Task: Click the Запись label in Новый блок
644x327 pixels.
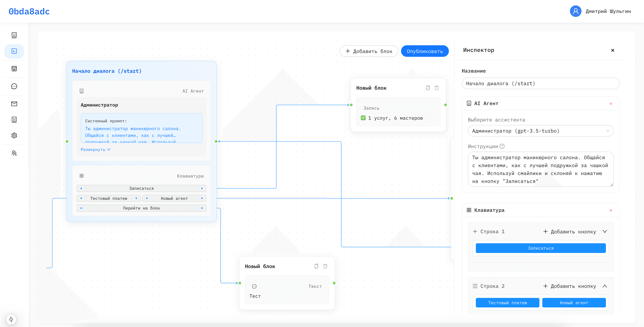Action: [x=371, y=108]
